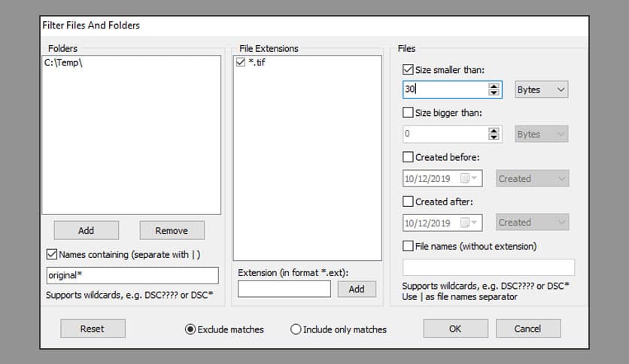Select the C:\Temp\ folder entry
This screenshot has width=629, height=364.
click(63, 62)
